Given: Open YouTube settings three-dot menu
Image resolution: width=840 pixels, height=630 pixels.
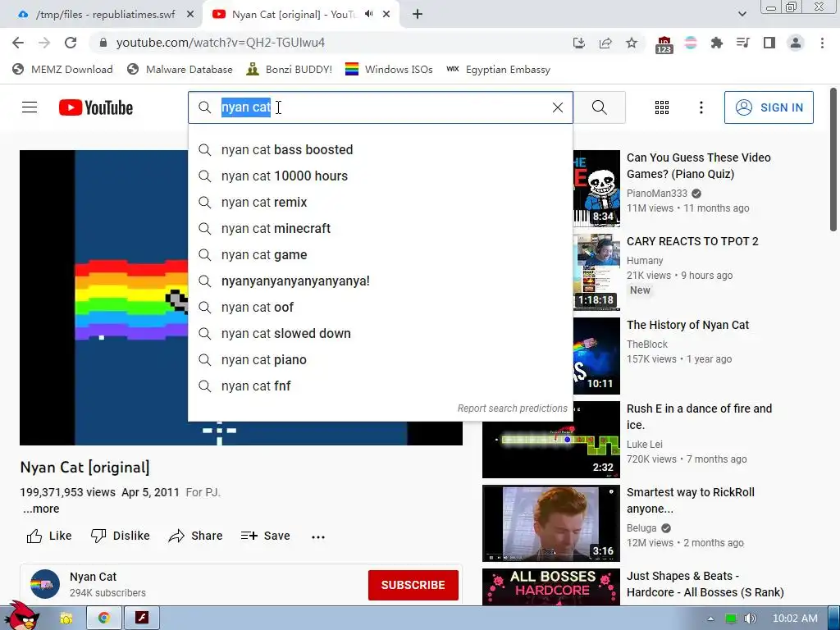Looking at the screenshot, I should (701, 107).
